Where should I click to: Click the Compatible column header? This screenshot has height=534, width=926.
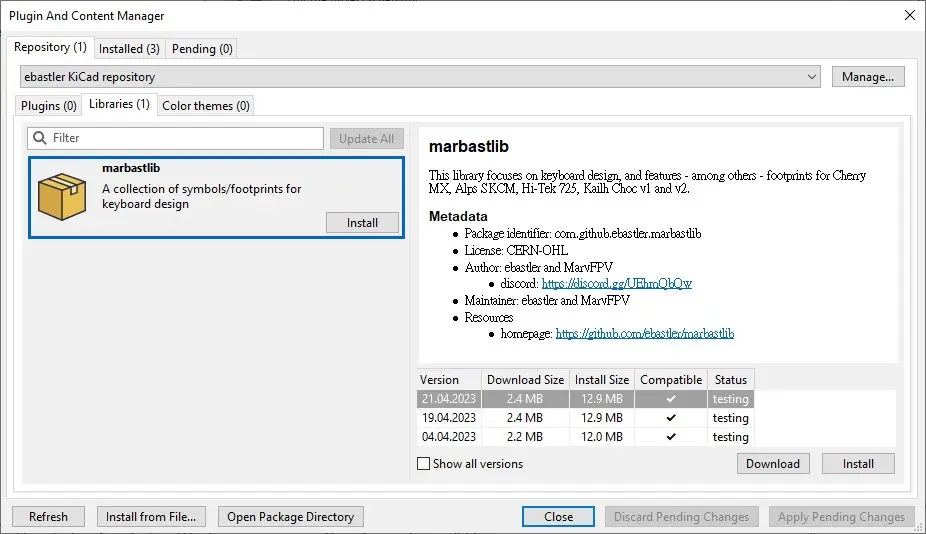pyautogui.click(x=671, y=380)
